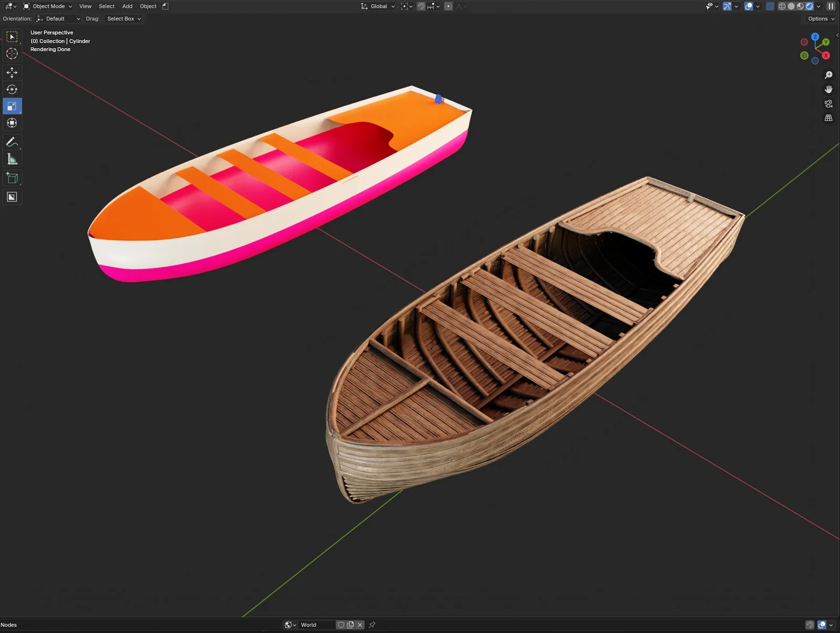Zoom the view using the magnifier icon

pyautogui.click(x=828, y=75)
